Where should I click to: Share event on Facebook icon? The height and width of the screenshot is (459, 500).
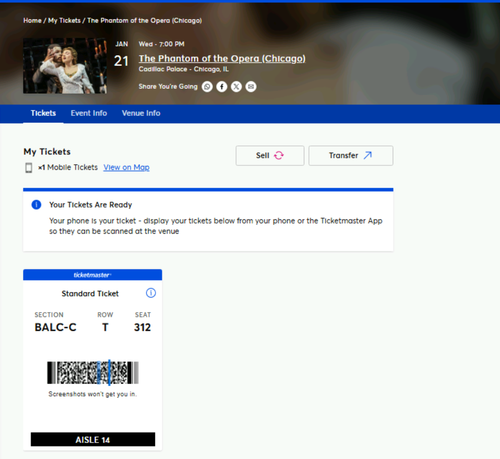click(x=222, y=87)
